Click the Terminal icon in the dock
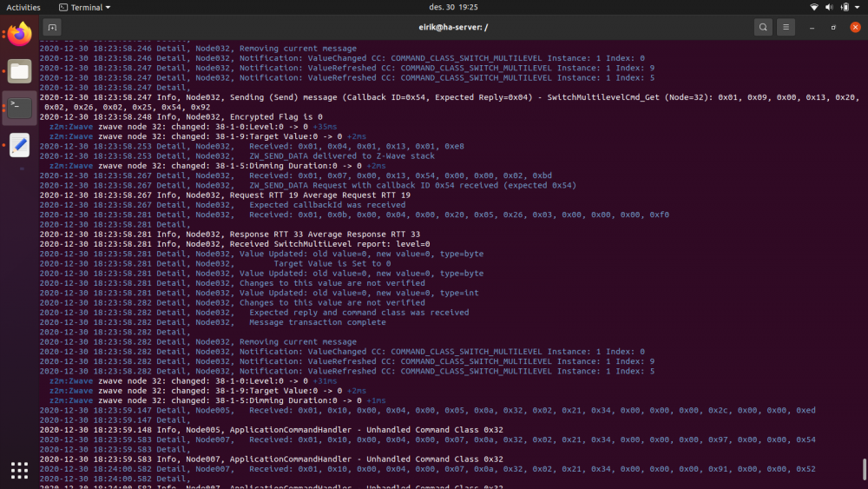Image resolution: width=868 pixels, height=489 pixels. (x=19, y=109)
